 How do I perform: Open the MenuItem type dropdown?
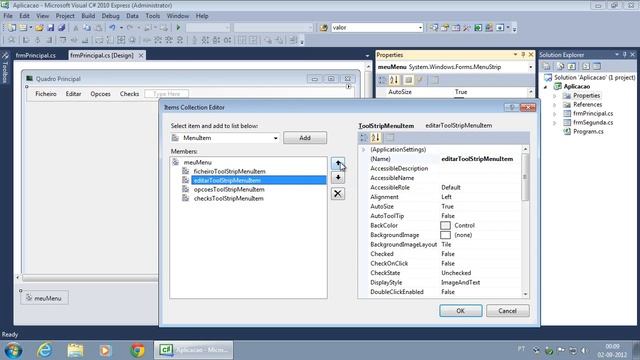276,138
